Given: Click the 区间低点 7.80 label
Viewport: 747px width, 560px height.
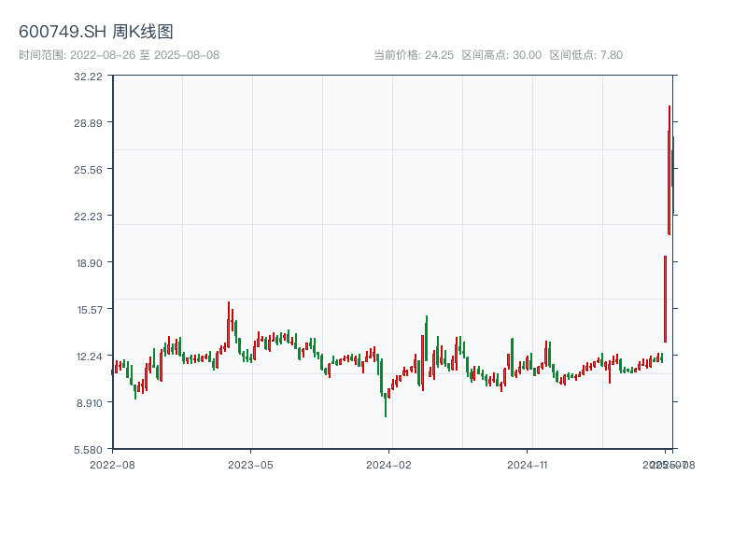Looking at the screenshot, I should pos(585,55).
